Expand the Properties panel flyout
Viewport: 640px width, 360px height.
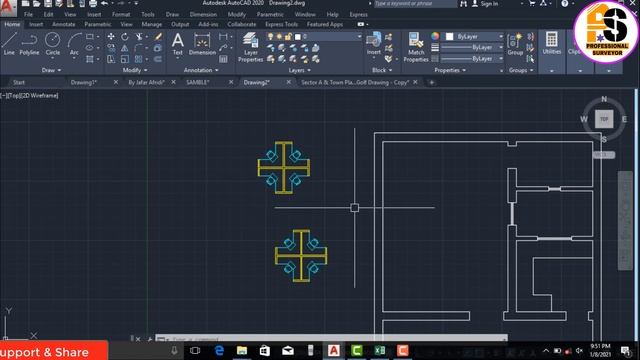[450, 70]
